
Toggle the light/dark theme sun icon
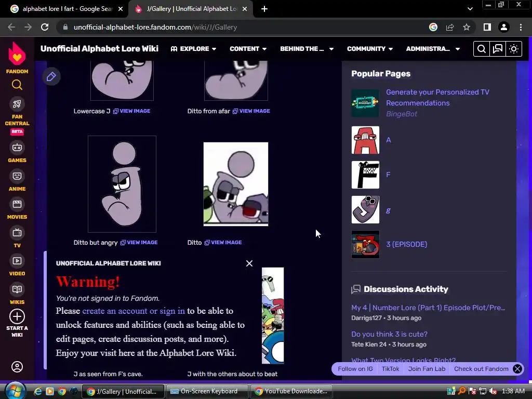tap(514, 49)
